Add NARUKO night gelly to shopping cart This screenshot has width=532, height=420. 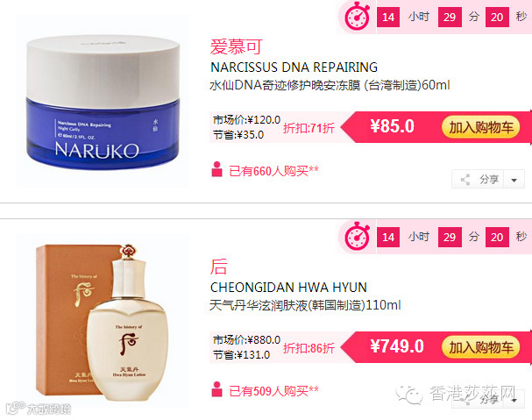coord(480,127)
